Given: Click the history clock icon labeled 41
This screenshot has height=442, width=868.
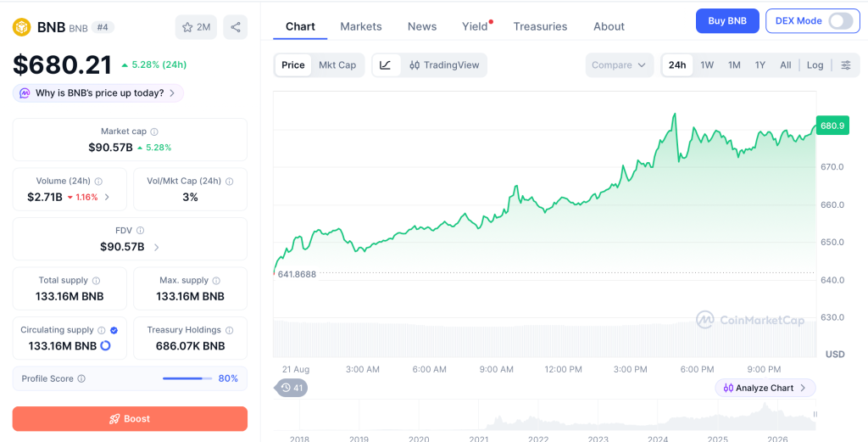Looking at the screenshot, I should click(x=292, y=388).
